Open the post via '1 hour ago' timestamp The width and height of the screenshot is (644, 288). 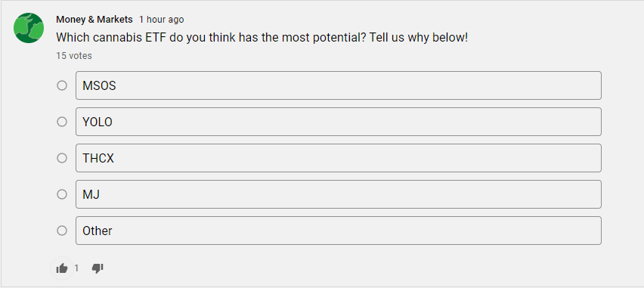click(162, 20)
